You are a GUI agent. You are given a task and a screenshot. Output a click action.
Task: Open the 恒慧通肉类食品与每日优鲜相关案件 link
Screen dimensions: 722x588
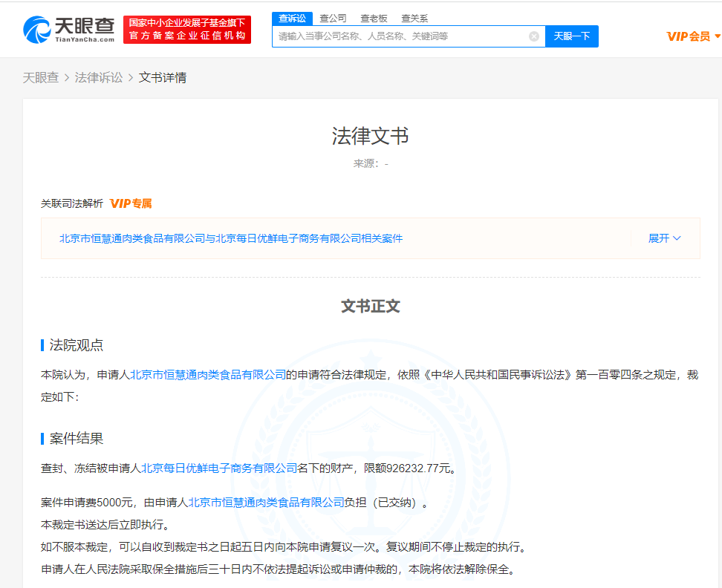point(231,238)
